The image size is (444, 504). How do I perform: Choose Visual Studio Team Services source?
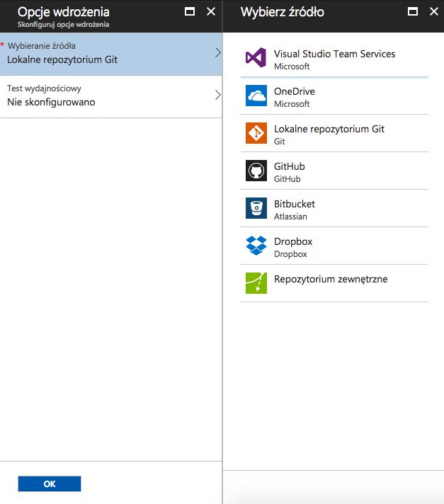click(334, 59)
